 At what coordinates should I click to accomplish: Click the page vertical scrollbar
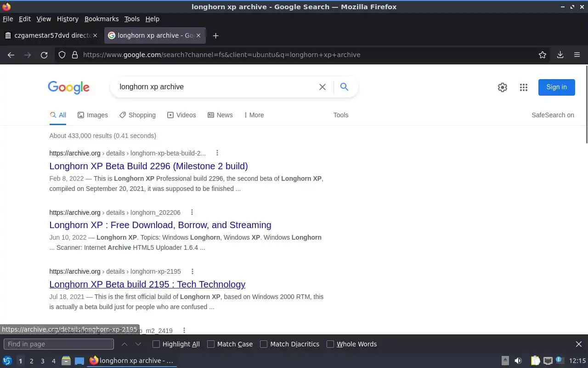click(x=586, y=105)
